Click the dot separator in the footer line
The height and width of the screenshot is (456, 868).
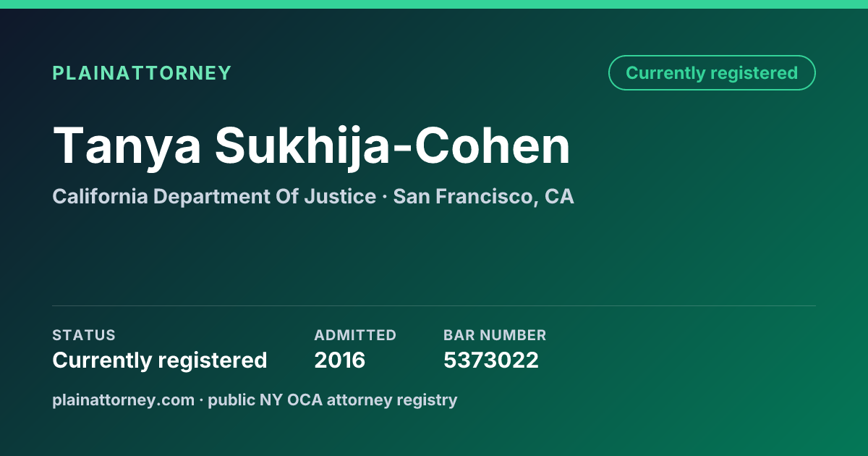pyautogui.click(x=202, y=400)
